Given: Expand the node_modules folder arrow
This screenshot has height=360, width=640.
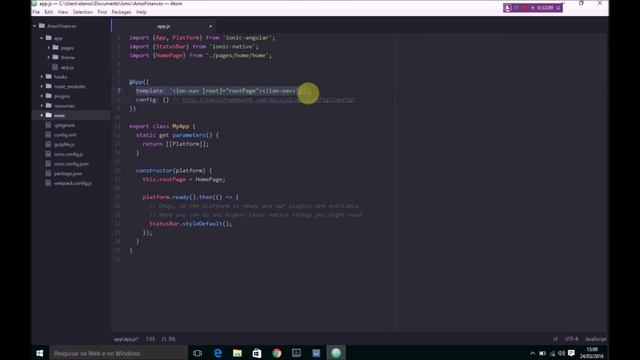Looking at the screenshot, I should pos(42,87).
